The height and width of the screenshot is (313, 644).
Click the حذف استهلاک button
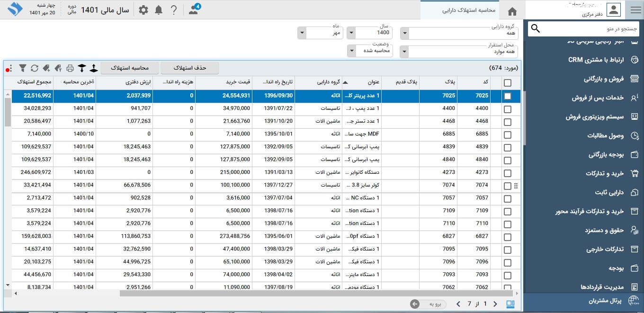pyautogui.click(x=190, y=68)
